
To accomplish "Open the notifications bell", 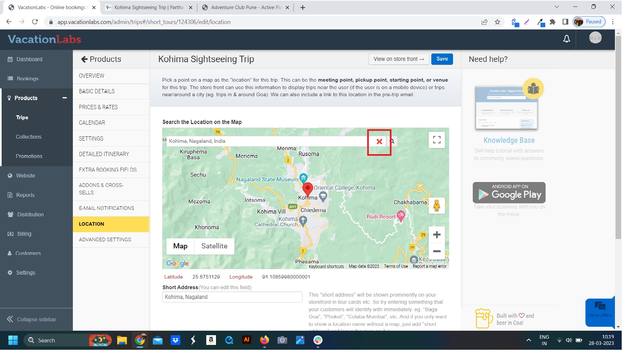I will click(567, 39).
